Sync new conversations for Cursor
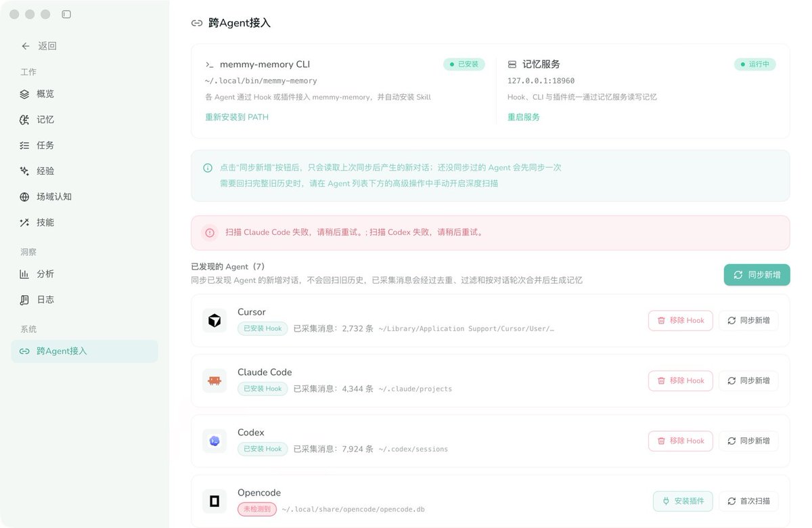 point(748,320)
